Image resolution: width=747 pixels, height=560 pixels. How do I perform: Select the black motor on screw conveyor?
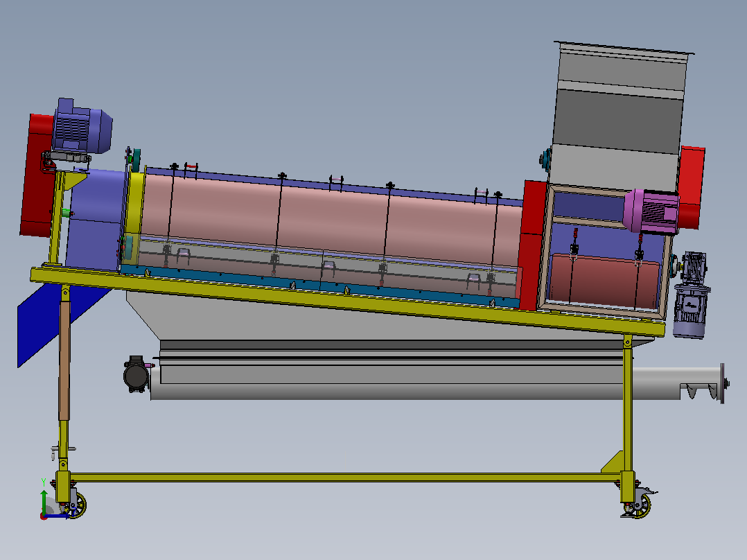pyautogui.click(x=137, y=374)
